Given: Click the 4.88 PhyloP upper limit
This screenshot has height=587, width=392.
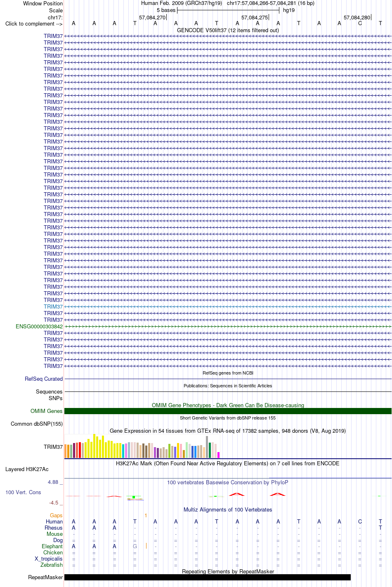Looking at the screenshot, I should [x=55, y=482].
